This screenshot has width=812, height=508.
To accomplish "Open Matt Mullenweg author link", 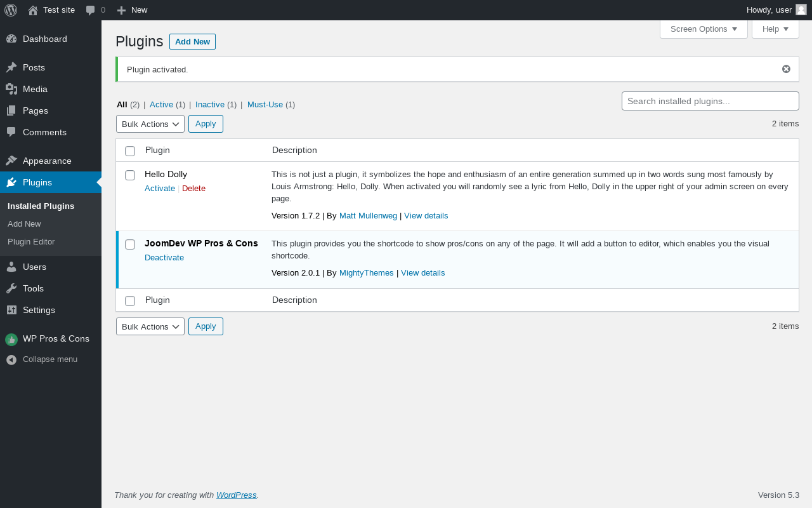I will click(x=368, y=216).
